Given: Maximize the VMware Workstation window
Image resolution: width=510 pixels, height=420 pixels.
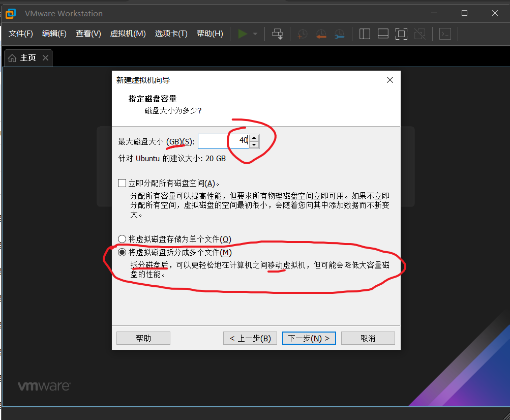Looking at the screenshot, I should (464, 13).
